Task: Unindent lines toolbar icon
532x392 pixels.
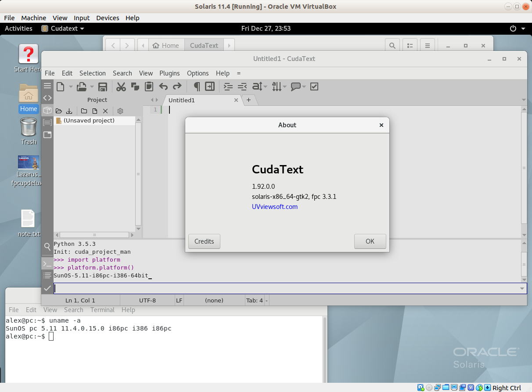Action: pos(242,86)
